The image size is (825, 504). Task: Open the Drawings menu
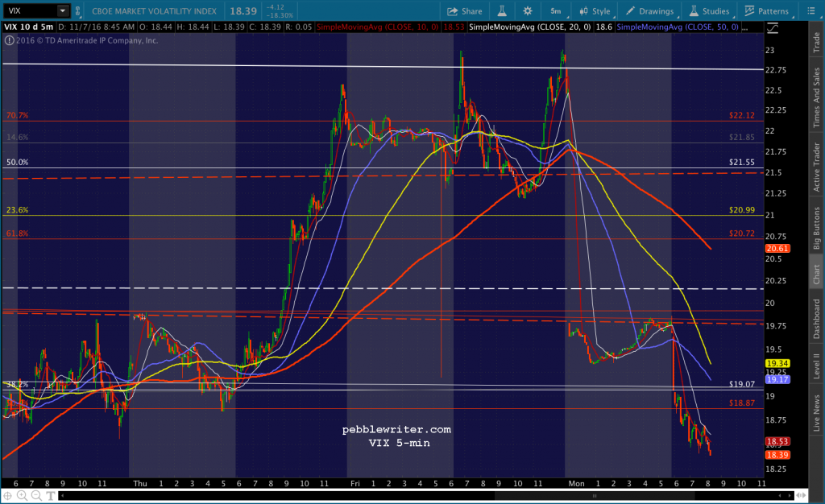pyautogui.click(x=649, y=11)
